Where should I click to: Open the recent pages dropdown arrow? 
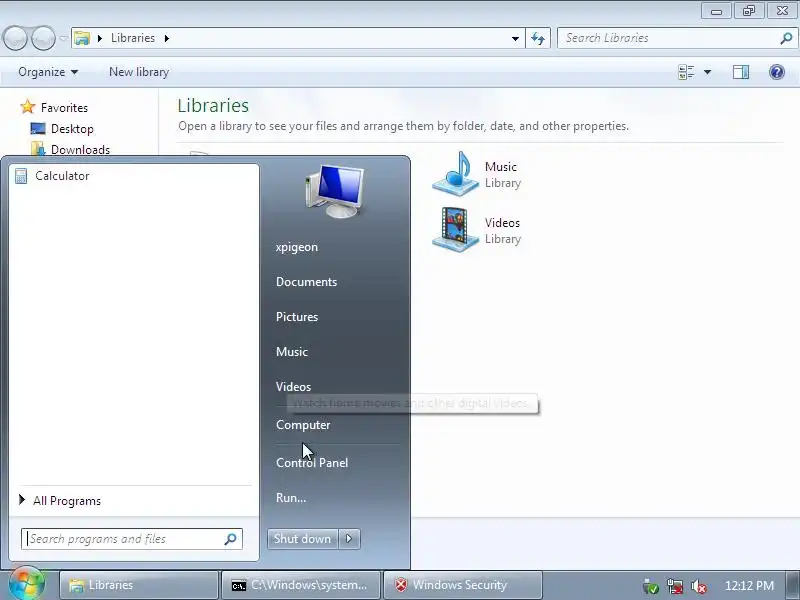coord(63,38)
